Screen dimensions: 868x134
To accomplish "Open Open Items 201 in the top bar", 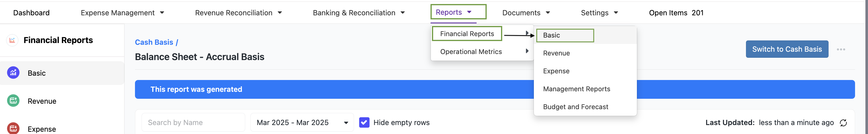I will 676,13.
